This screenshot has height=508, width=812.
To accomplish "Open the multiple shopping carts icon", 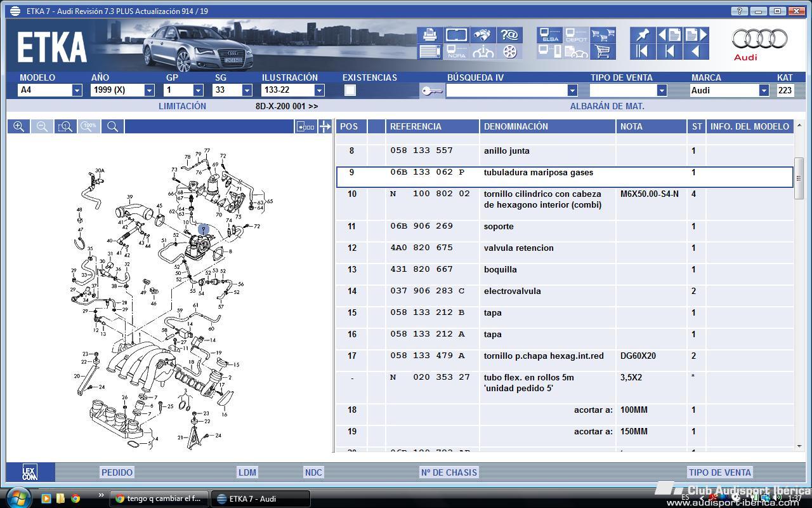I will point(603,34).
